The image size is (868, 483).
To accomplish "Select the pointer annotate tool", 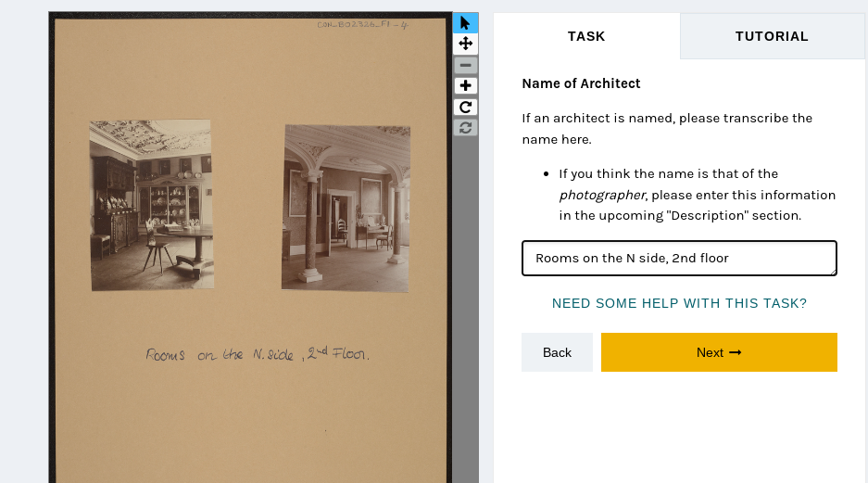I will pos(466,22).
